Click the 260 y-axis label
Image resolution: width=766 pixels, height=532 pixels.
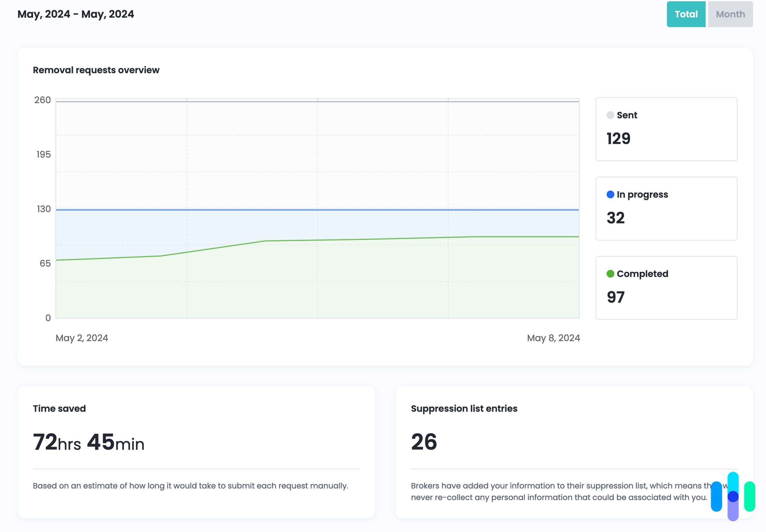(x=42, y=100)
